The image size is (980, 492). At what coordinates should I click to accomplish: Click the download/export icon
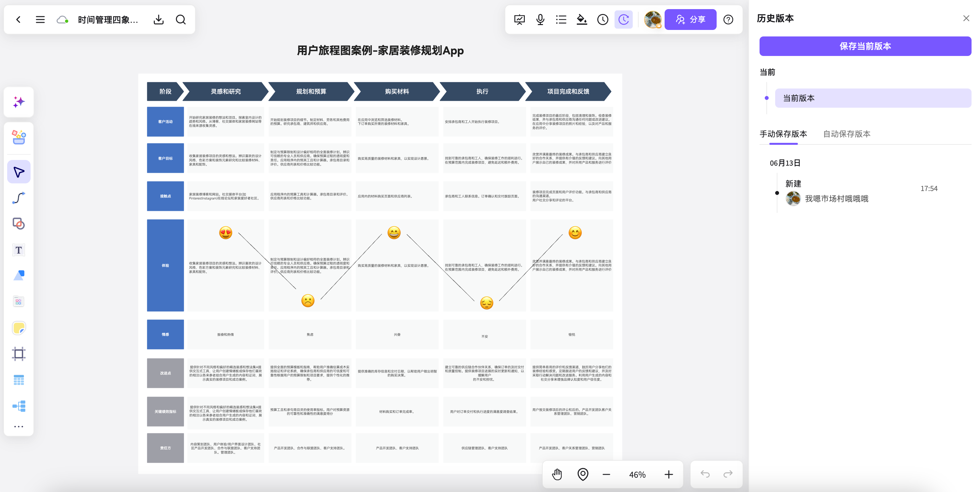pyautogui.click(x=159, y=20)
